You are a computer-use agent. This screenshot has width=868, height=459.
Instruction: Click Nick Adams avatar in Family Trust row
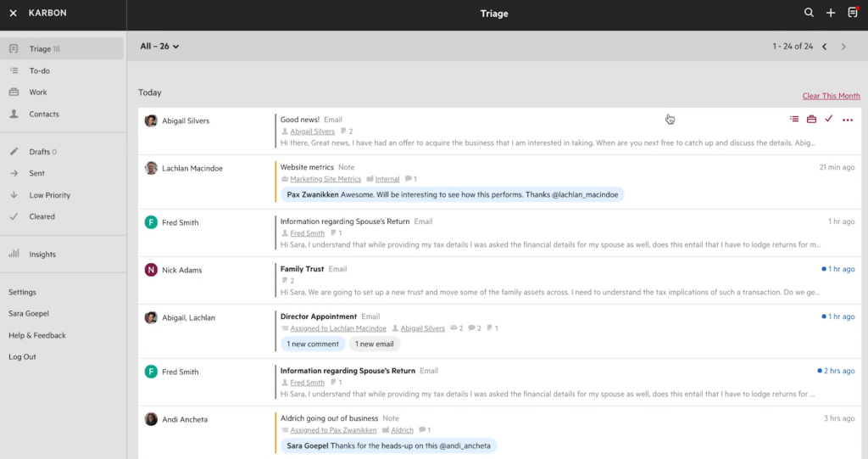pos(151,270)
